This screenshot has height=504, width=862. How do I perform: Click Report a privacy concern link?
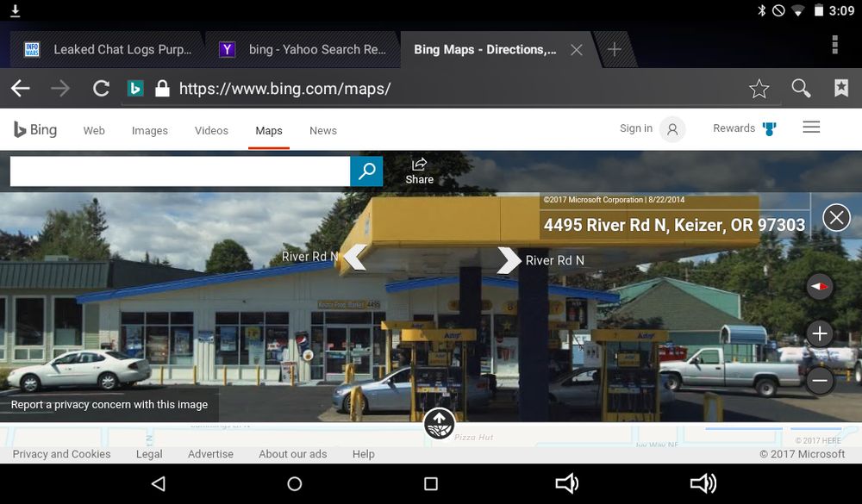[109, 404]
